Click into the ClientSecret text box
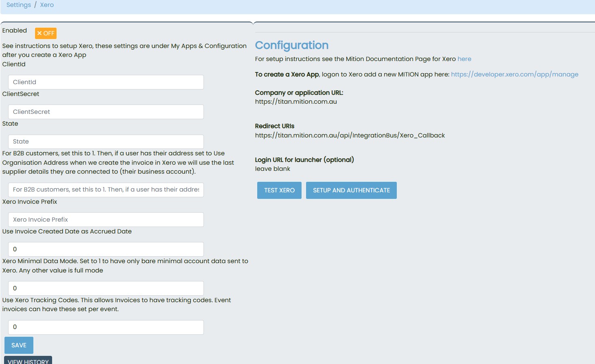The image size is (595, 364). click(x=106, y=112)
